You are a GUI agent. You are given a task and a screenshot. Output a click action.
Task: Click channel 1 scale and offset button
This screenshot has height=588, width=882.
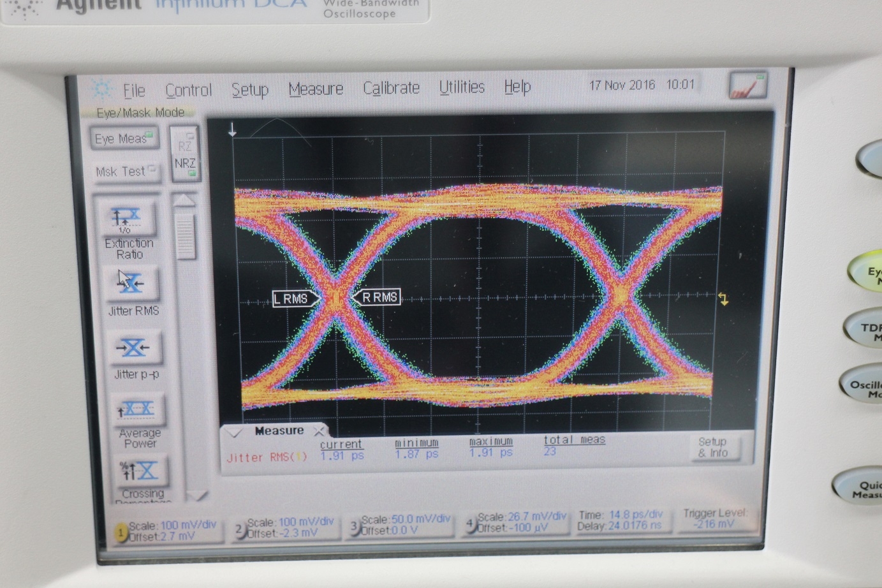click(x=166, y=531)
